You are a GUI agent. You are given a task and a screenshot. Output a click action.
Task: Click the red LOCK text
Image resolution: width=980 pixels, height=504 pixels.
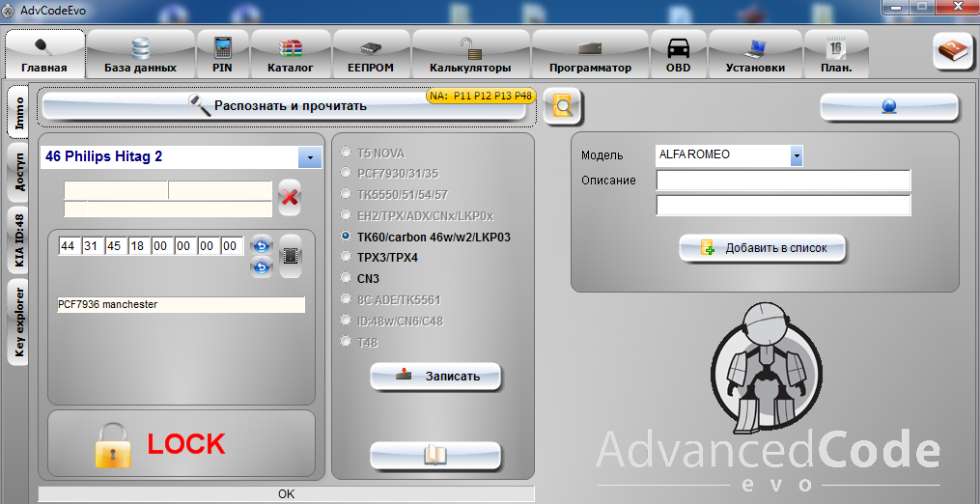point(186,444)
